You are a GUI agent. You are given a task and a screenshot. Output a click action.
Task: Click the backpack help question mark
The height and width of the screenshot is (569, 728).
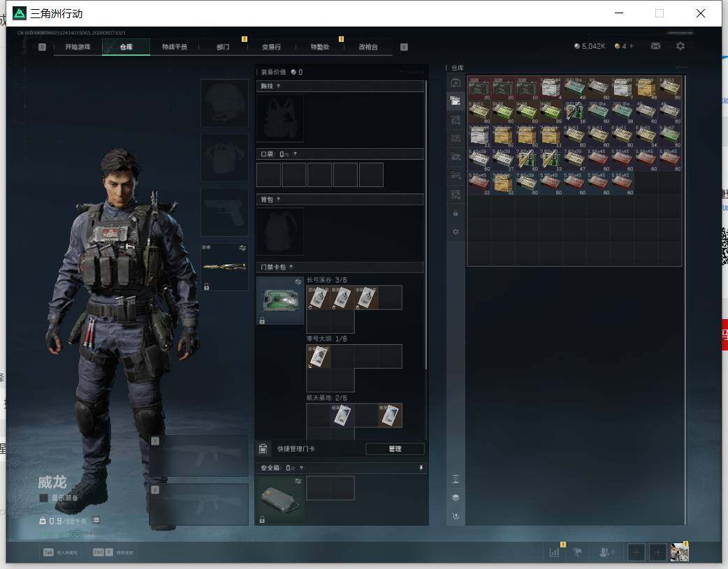(278, 200)
